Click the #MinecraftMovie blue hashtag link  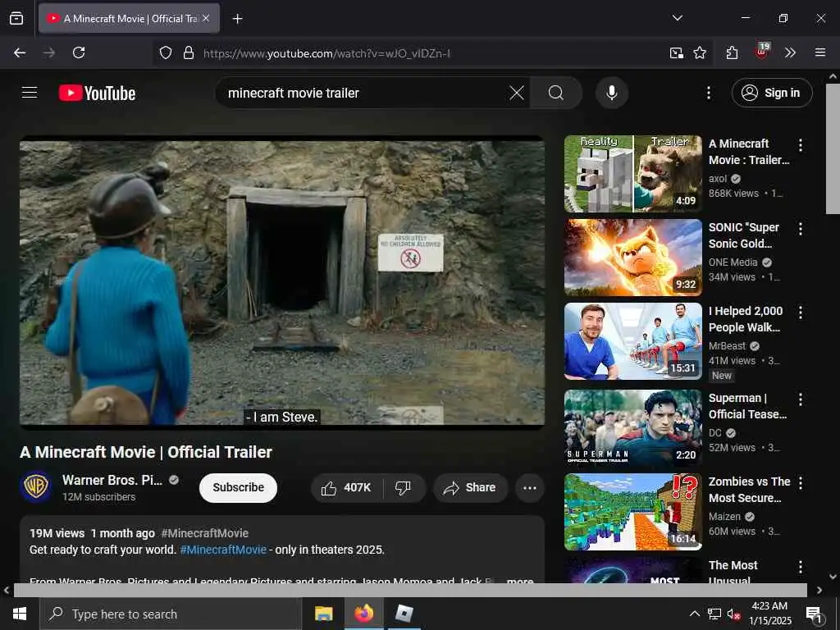tap(223, 550)
